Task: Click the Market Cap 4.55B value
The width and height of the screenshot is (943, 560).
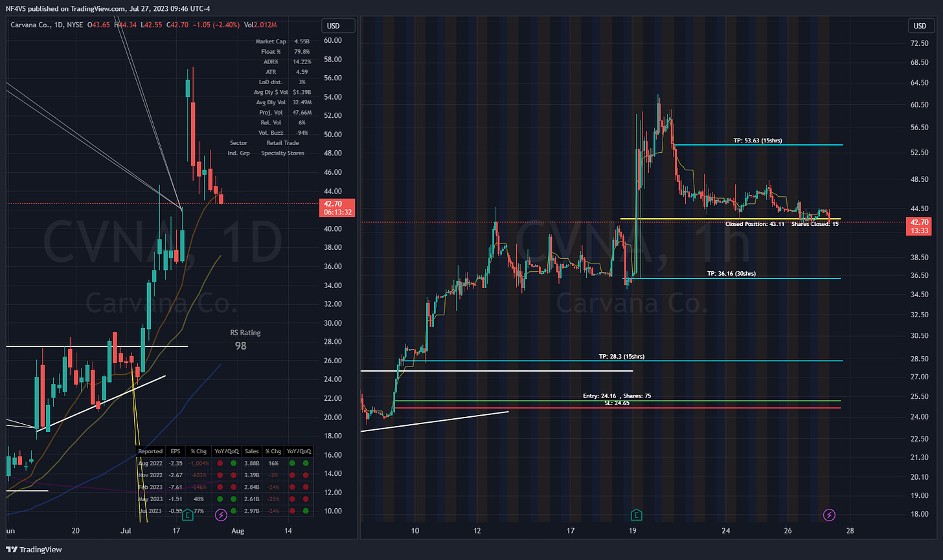Action: tap(302, 41)
